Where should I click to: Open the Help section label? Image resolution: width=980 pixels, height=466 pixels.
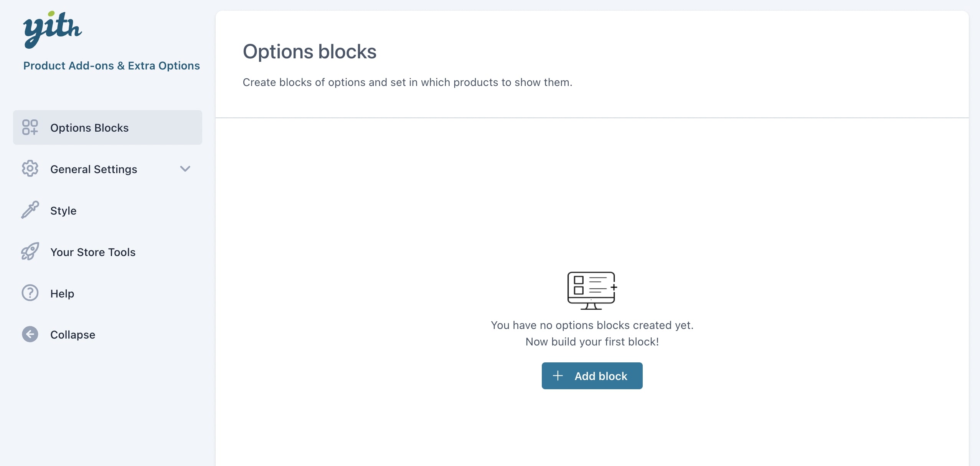(62, 294)
